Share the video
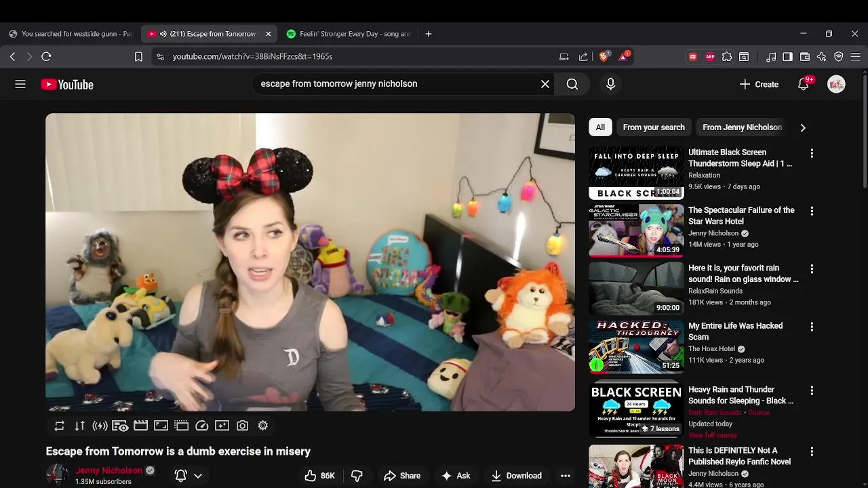 coord(402,476)
